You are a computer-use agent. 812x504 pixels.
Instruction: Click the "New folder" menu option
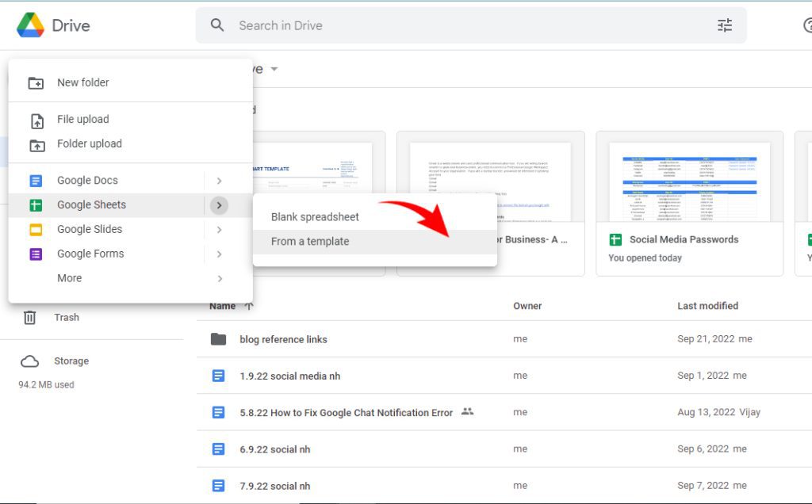pos(82,82)
